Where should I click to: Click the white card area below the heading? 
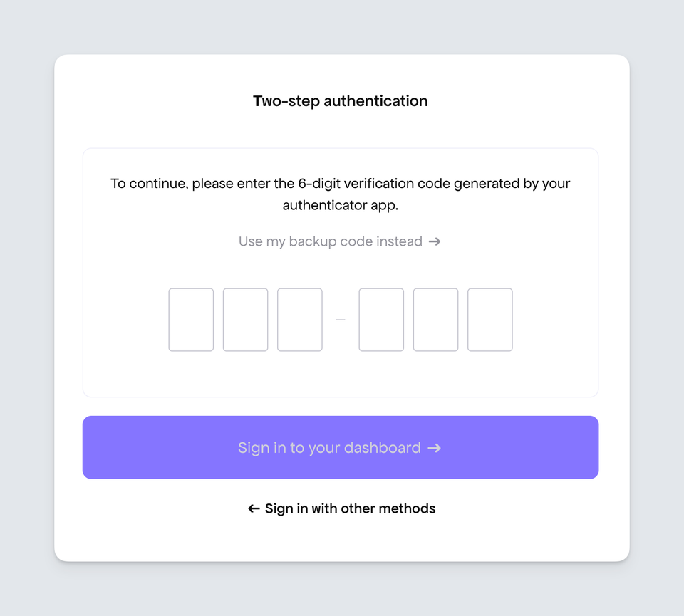point(341,132)
